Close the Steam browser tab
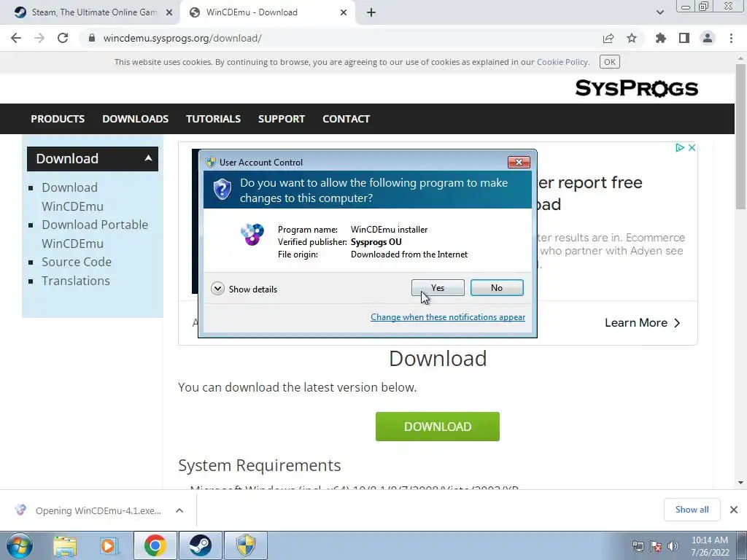Viewport: 747px width, 560px height. click(x=169, y=13)
